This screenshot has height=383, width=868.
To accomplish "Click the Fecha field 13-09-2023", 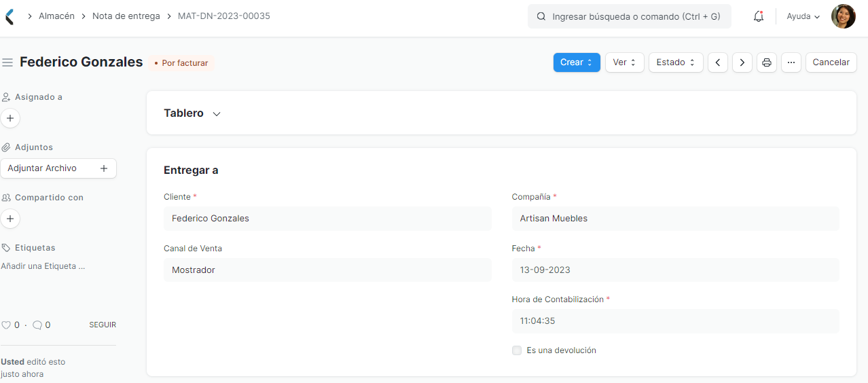I will (x=676, y=270).
